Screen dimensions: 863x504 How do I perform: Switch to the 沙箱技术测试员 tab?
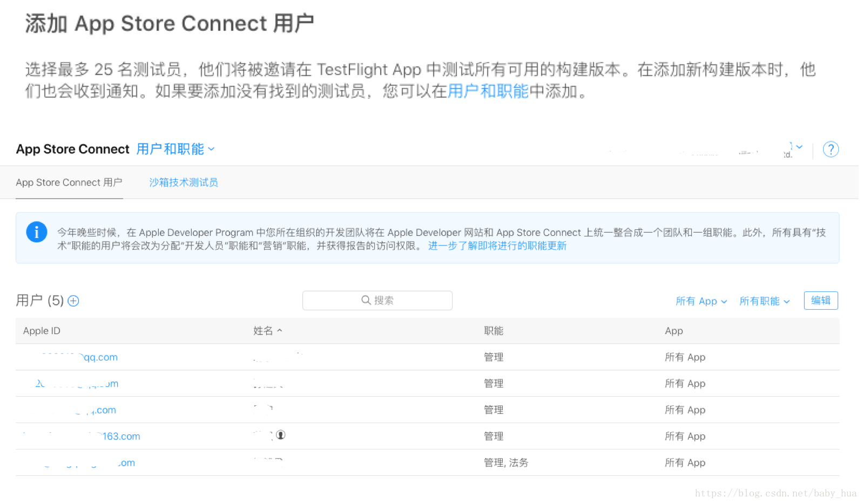184,182
